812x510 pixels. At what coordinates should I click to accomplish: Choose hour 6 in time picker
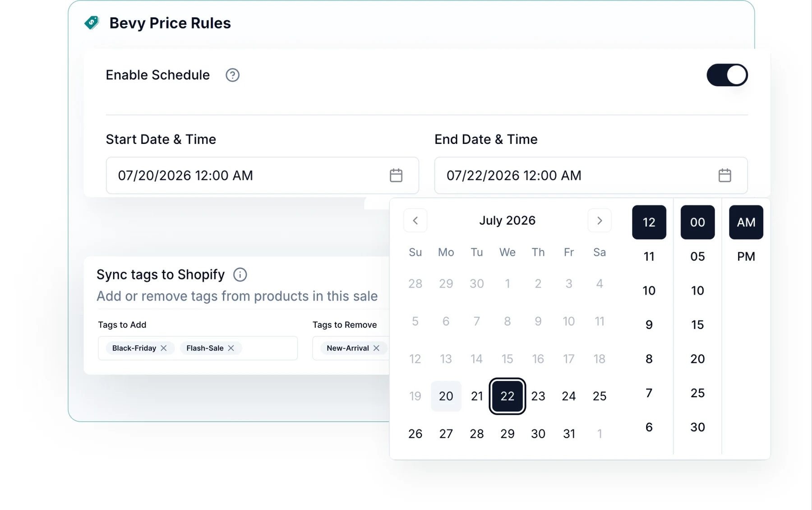649,427
